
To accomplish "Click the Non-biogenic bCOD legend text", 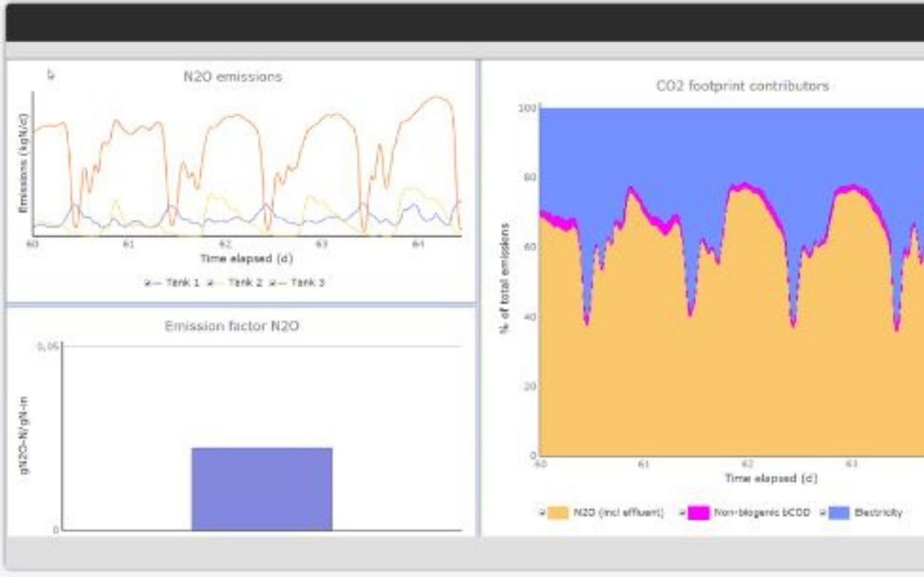I will pos(763,513).
